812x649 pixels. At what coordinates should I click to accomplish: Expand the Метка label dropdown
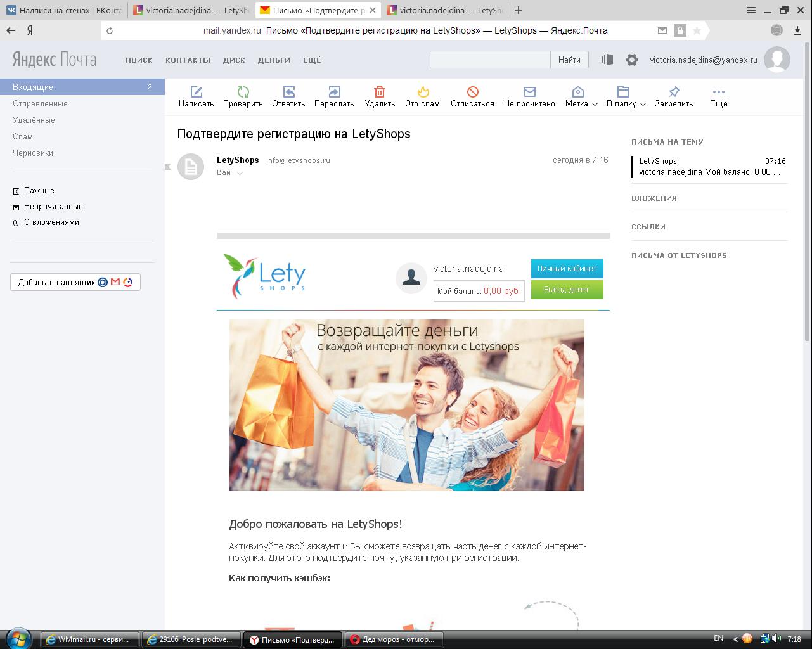tap(595, 105)
